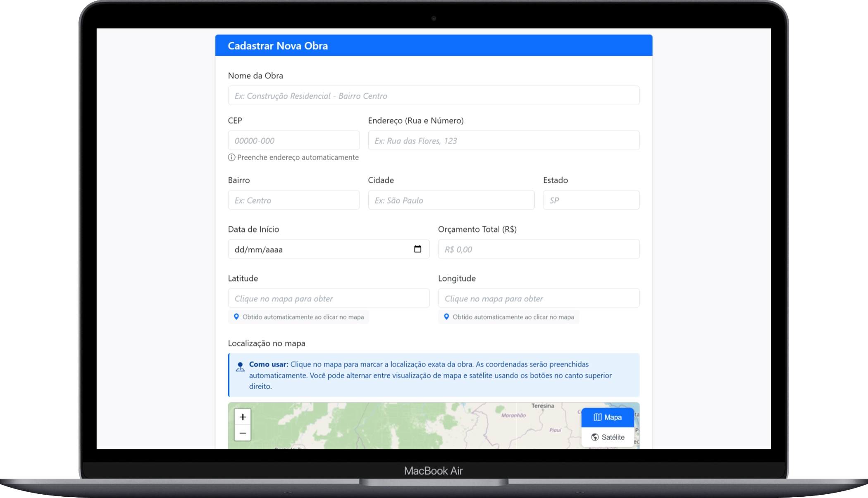Type in Endereço (Rua e Número) field
The image size is (868, 498).
pyautogui.click(x=503, y=141)
